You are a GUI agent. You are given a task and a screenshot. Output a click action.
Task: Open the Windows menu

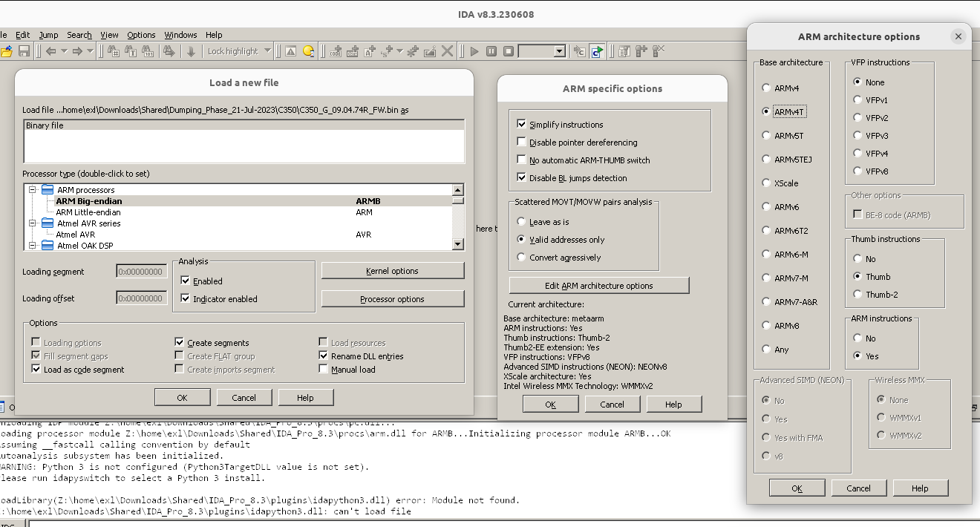pyautogui.click(x=180, y=35)
